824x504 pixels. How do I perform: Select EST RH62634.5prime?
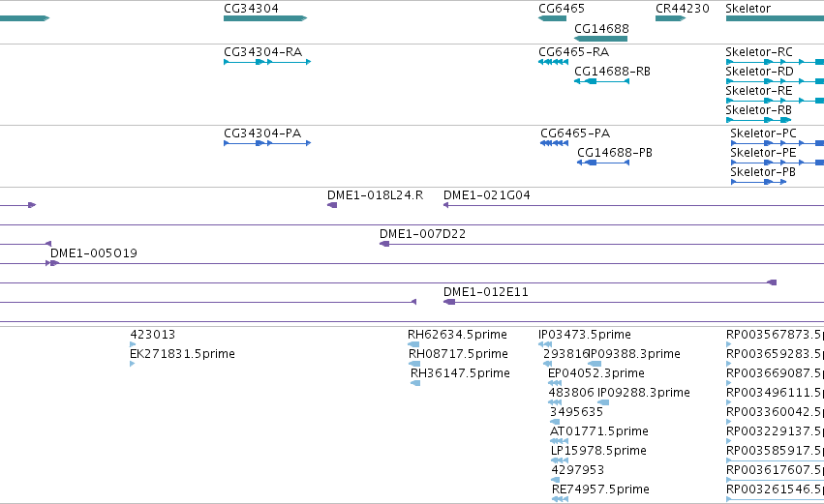coord(457,335)
